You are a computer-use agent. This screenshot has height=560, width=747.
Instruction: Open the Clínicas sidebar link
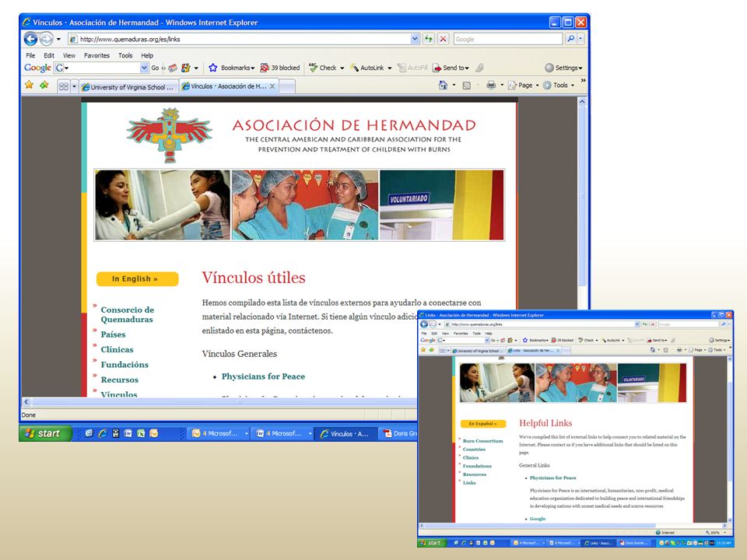click(117, 349)
